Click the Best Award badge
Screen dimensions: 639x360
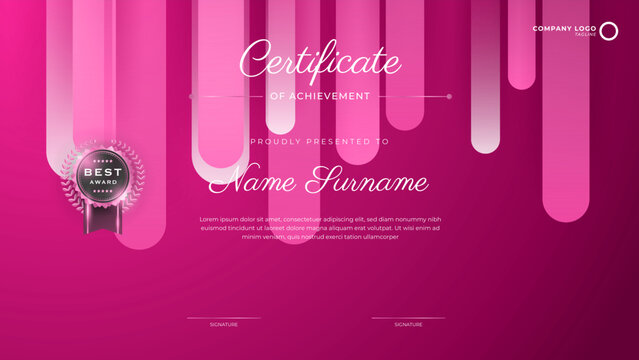(x=103, y=186)
